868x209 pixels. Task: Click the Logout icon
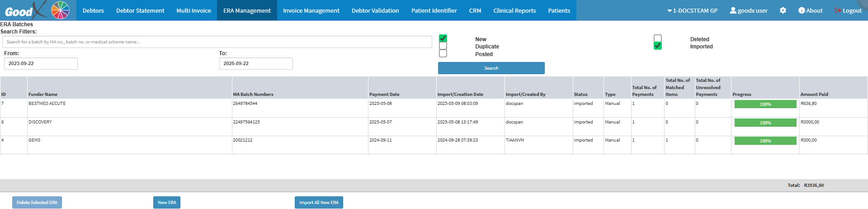click(838, 10)
